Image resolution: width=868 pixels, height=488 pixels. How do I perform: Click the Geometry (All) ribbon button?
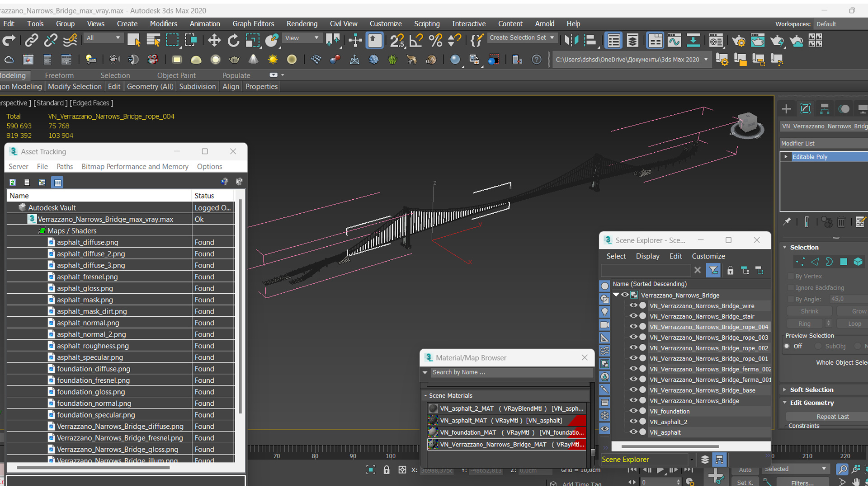[150, 86]
